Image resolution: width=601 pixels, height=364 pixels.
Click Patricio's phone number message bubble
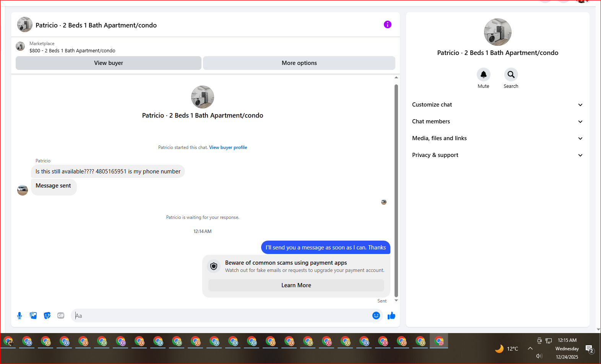[x=108, y=171]
